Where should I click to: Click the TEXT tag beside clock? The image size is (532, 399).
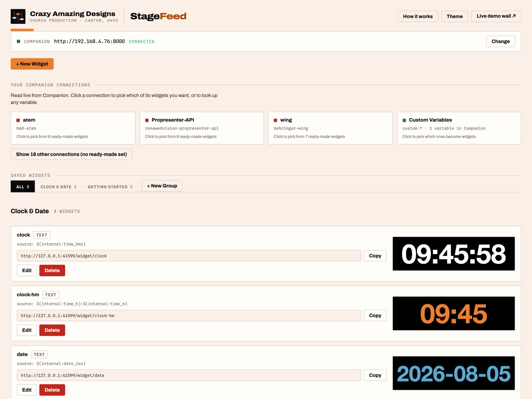[42, 235]
